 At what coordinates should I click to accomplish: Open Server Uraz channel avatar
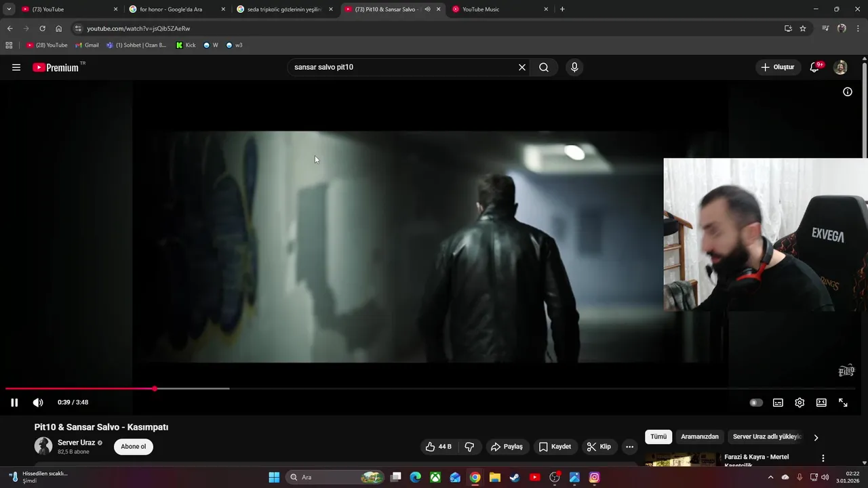tap(43, 446)
